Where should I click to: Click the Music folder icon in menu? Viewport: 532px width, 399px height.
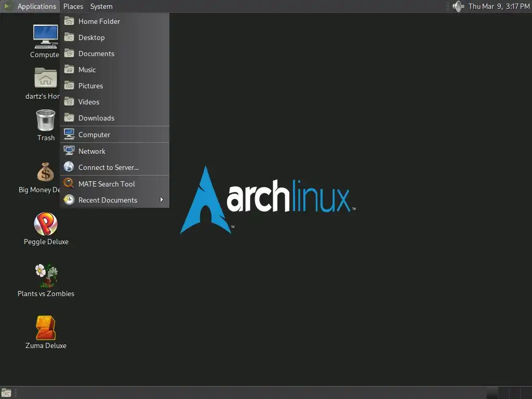[x=69, y=69]
